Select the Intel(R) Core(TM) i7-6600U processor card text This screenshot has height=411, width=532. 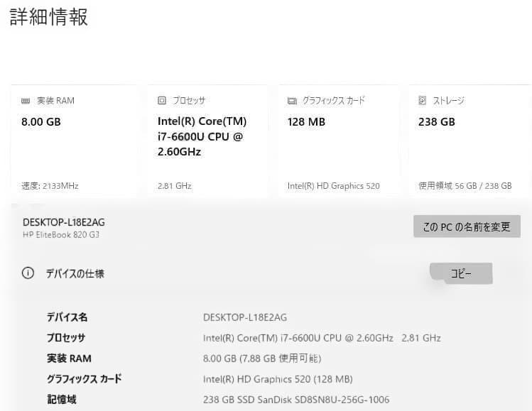pos(202,136)
